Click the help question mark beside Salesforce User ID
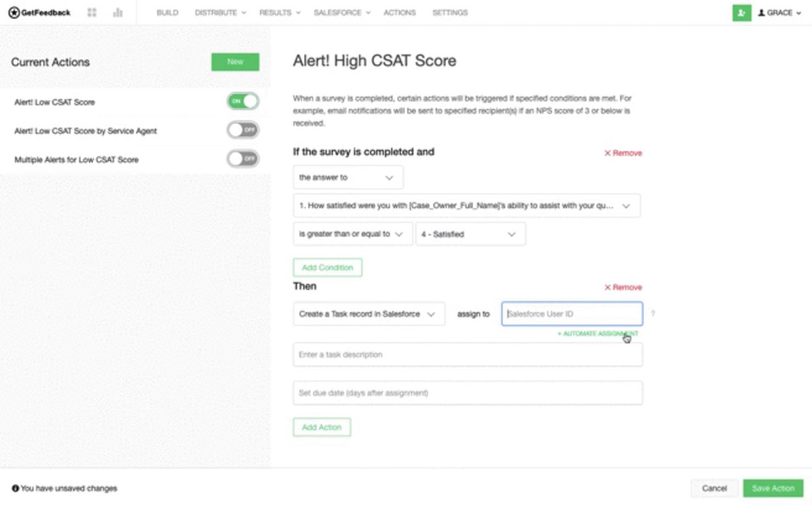 (652, 314)
